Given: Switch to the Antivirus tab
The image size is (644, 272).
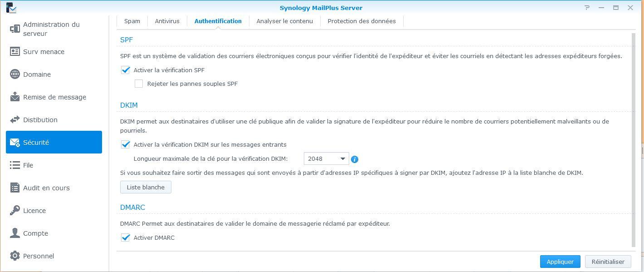Looking at the screenshot, I should click(167, 21).
